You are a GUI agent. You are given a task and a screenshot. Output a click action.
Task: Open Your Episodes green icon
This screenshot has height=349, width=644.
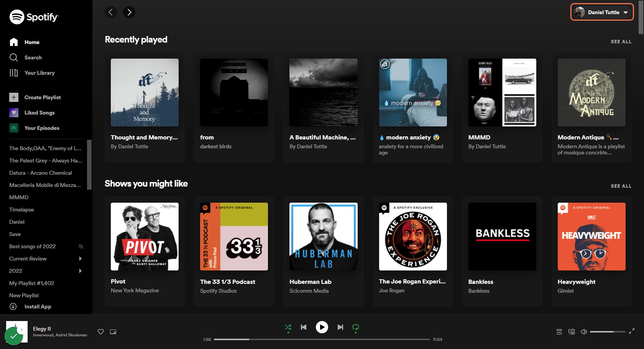click(14, 128)
